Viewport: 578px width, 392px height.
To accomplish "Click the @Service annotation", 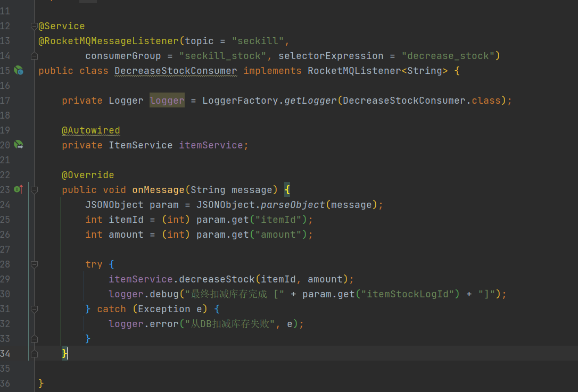I will tap(62, 26).
